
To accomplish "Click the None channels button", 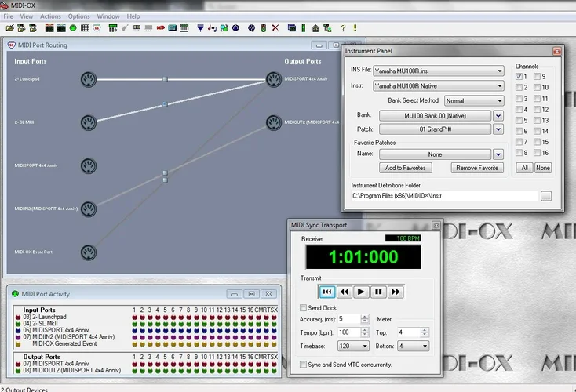I will (x=543, y=168).
